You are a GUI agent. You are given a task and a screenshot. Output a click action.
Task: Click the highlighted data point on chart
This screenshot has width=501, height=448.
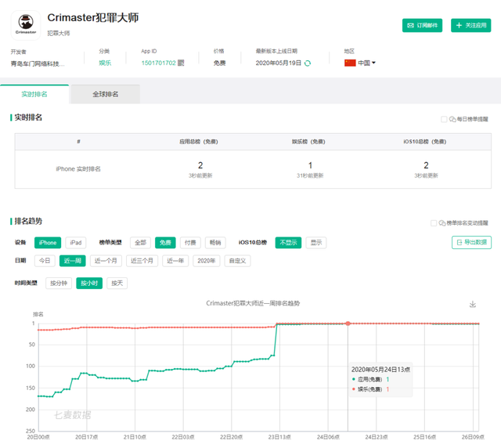(348, 323)
